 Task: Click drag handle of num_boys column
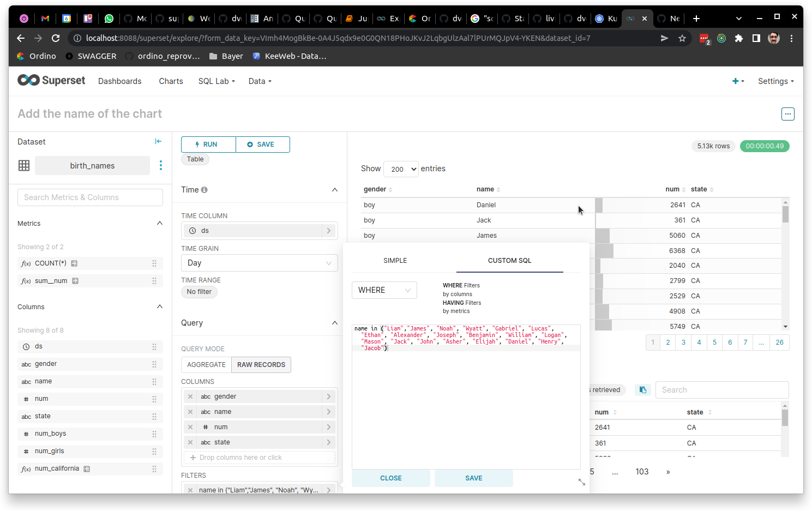pyautogui.click(x=154, y=434)
